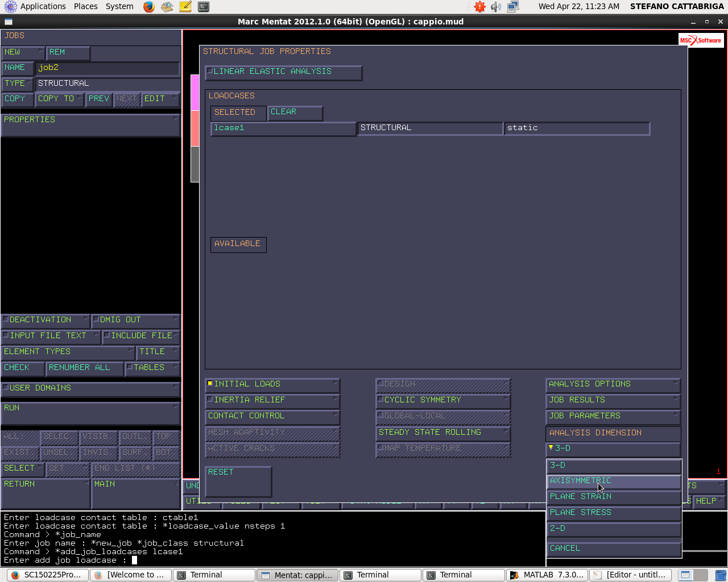Click the SELECT button

click(x=23, y=469)
